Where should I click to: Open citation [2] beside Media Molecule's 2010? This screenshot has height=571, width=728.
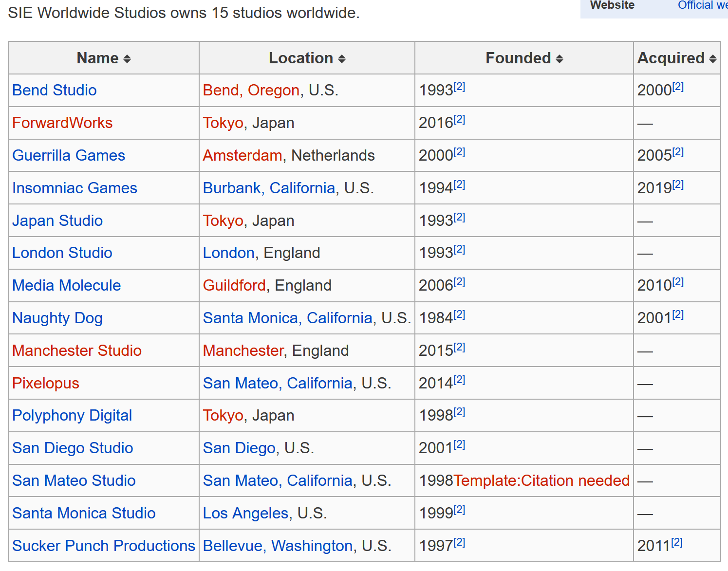(x=678, y=282)
